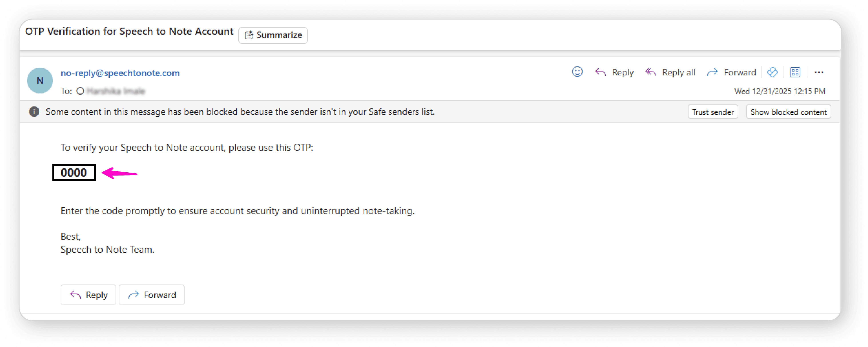Screen dimensions: 868x347
Task: Open the More actions three-dots menu
Action: tap(819, 72)
